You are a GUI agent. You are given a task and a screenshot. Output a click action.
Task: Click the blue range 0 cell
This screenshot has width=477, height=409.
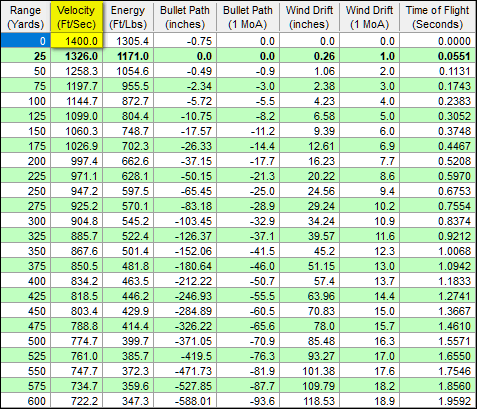coord(26,41)
